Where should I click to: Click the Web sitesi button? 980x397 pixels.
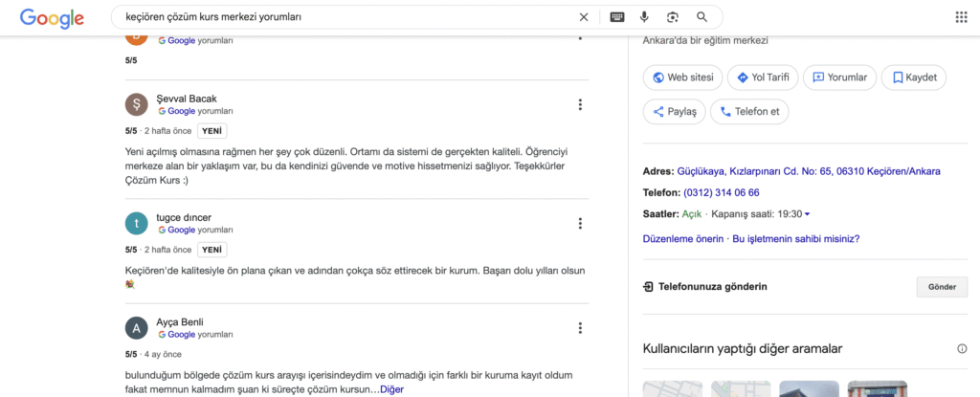(682, 77)
